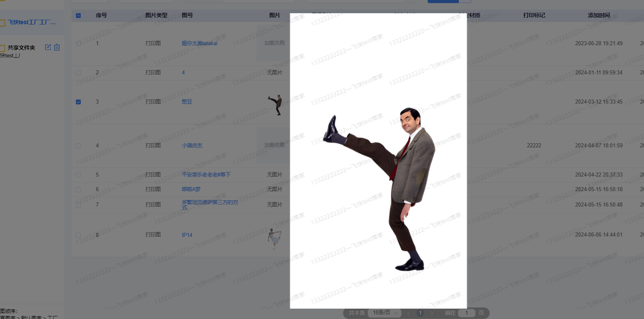Tick the checkbox for row 2 named 4
This screenshot has height=319, width=644.
tap(78, 73)
